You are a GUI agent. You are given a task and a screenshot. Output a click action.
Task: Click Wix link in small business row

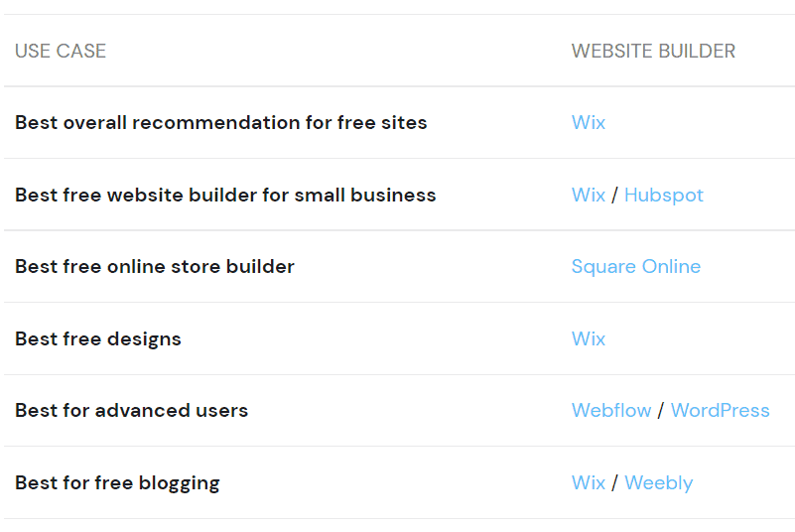click(x=588, y=196)
